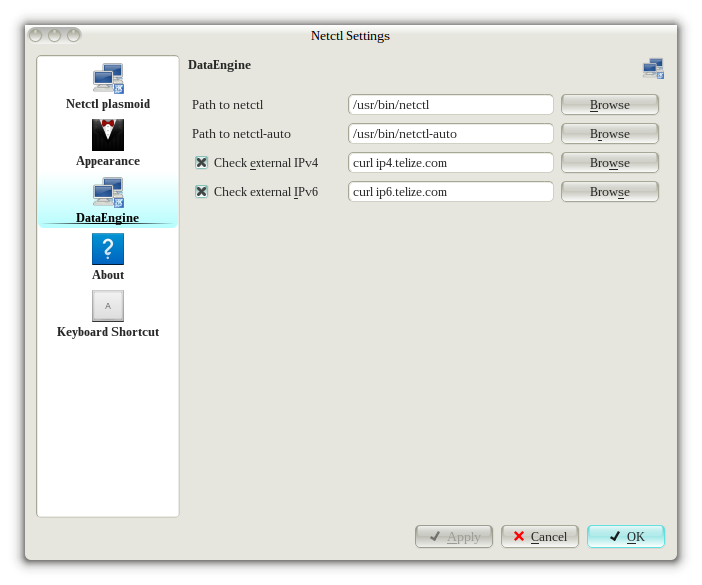
Task: Click the DataEngine header icon at top right
Action: click(653, 68)
